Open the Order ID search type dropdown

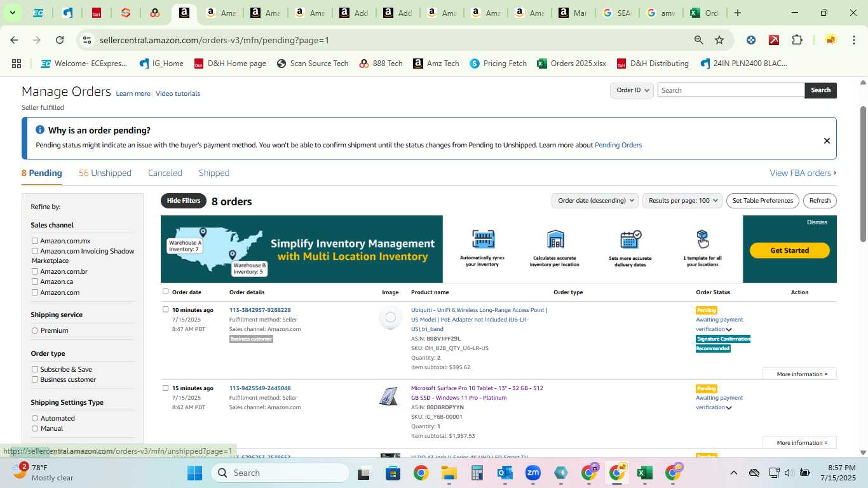632,90
